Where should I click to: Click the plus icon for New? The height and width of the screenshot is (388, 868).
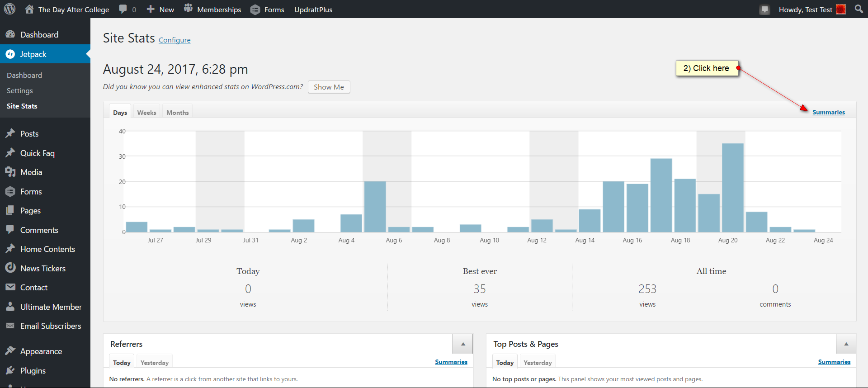tap(151, 9)
